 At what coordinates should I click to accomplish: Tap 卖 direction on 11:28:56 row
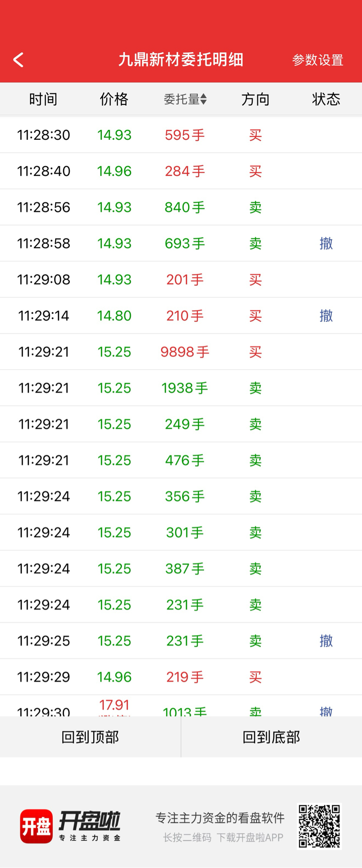(x=255, y=207)
